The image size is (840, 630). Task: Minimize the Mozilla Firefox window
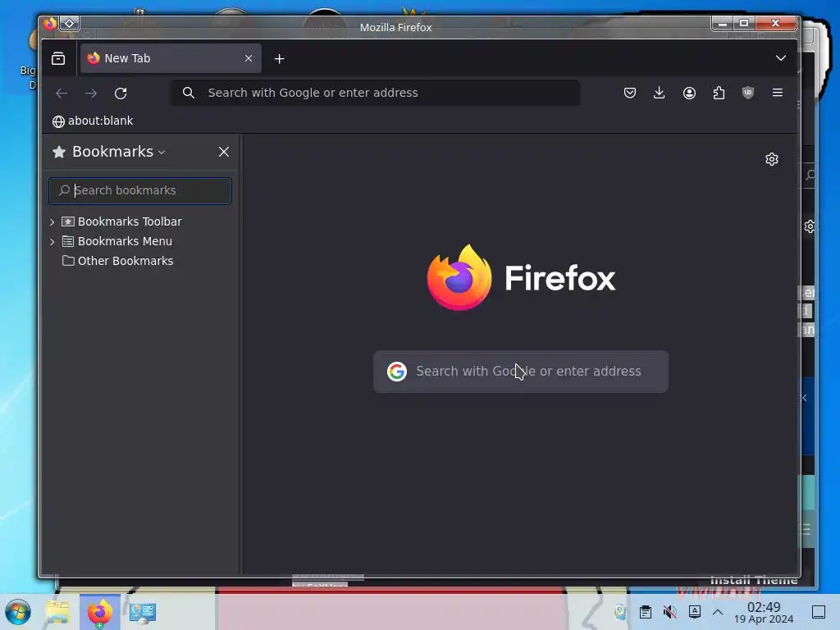click(722, 24)
